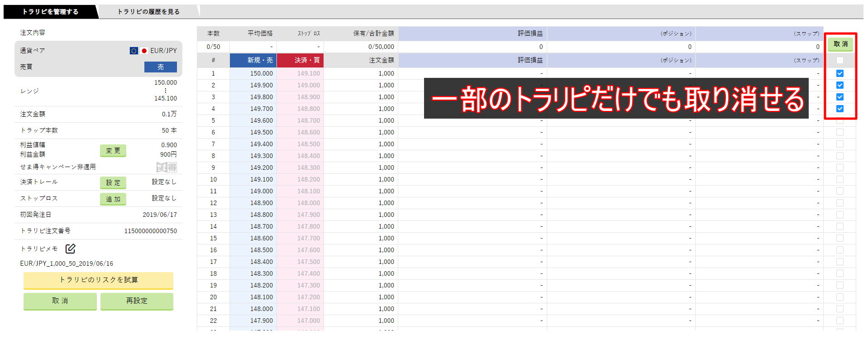Uncheck the checkbox for row 2

tap(840, 85)
